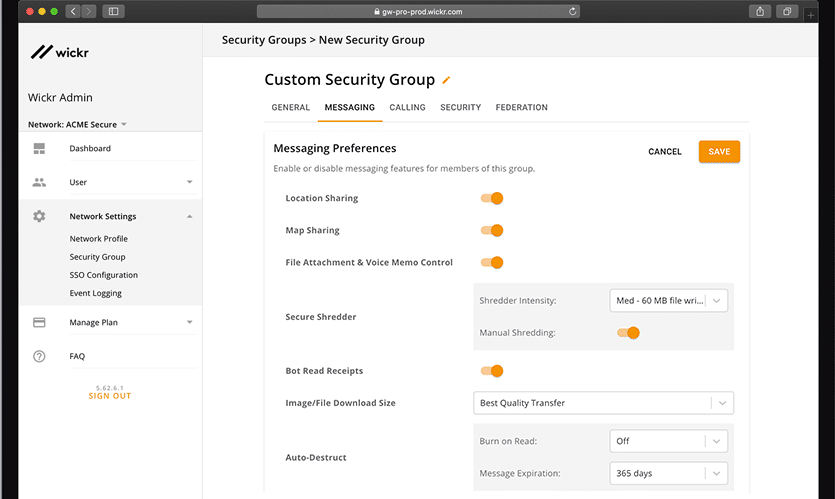Image resolution: width=835 pixels, height=499 pixels.
Task: Click the version number 5.62.6.1
Action: 110,388
